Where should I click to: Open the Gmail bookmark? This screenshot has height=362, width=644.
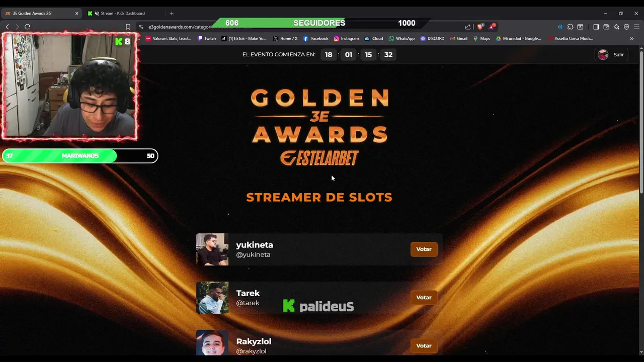(x=458, y=38)
